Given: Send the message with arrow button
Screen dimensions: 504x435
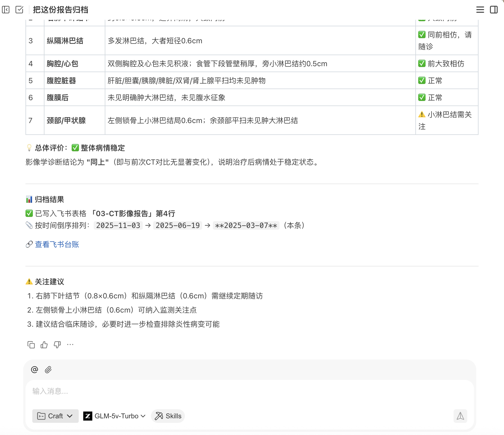Looking at the screenshot, I should coord(460,416).
